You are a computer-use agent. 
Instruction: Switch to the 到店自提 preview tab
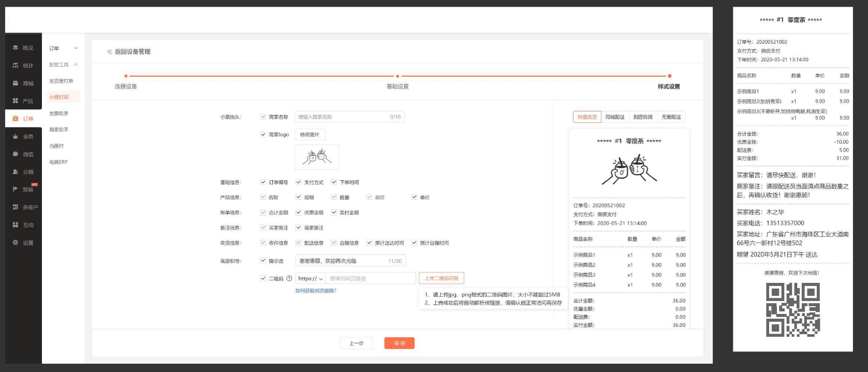tap(643, 117)
